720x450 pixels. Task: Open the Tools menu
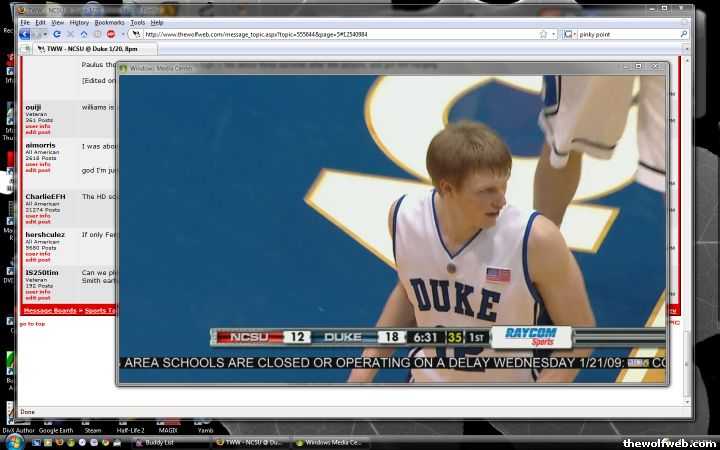pyautogui.click(x=137, y=22)
